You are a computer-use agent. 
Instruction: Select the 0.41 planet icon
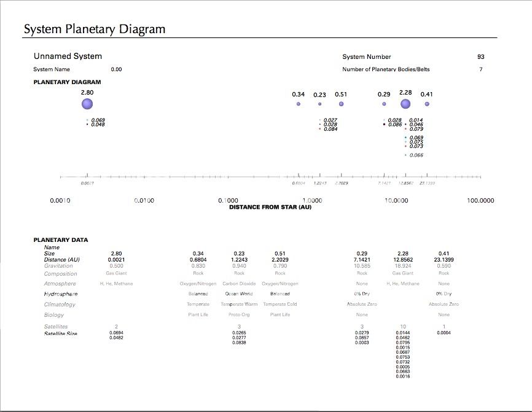click(426, 104)
